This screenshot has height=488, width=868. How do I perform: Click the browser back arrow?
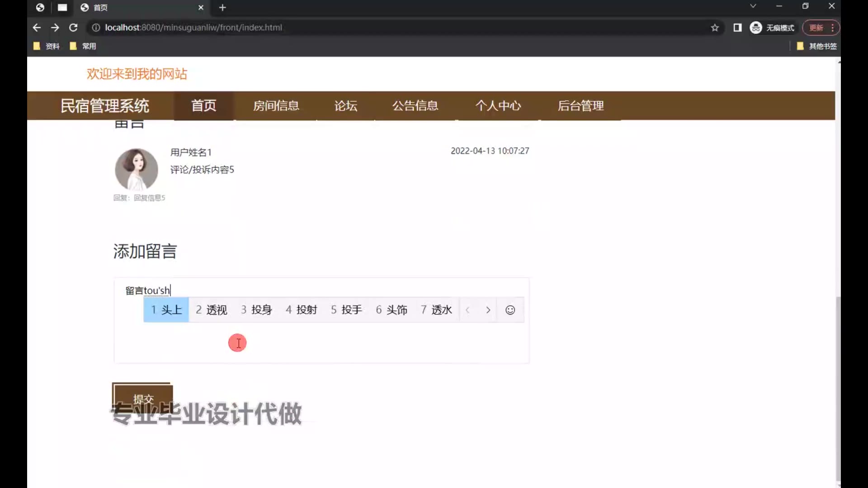(x=37, y=28)
